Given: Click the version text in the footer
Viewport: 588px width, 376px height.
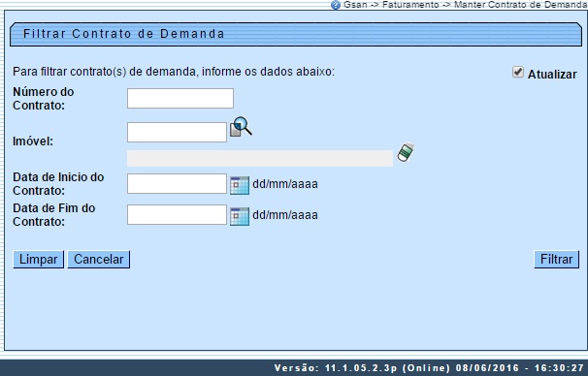Looking at the screenshot, I should tap(429, 367).
